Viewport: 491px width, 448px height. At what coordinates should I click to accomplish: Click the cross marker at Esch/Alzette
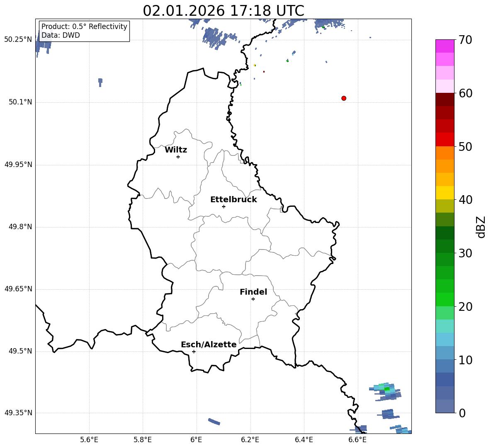pos(194,351)
